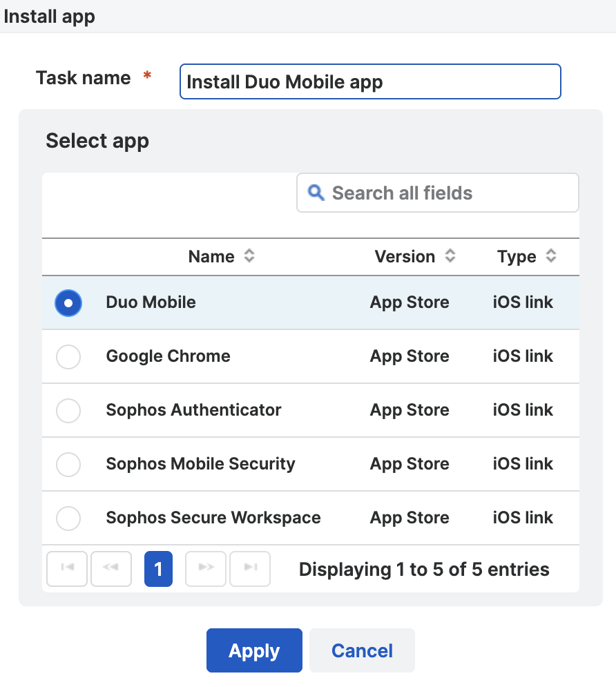
Task: Click the Install app dialog title
Action: (x=49, y=16)
